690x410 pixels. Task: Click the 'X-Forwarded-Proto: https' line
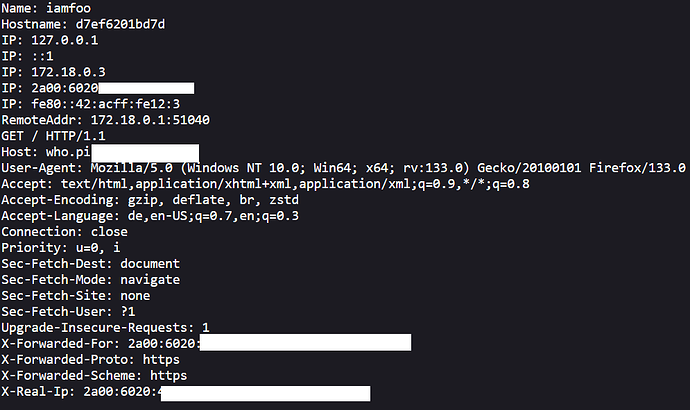pyautogui.click(x=90, y=360)
